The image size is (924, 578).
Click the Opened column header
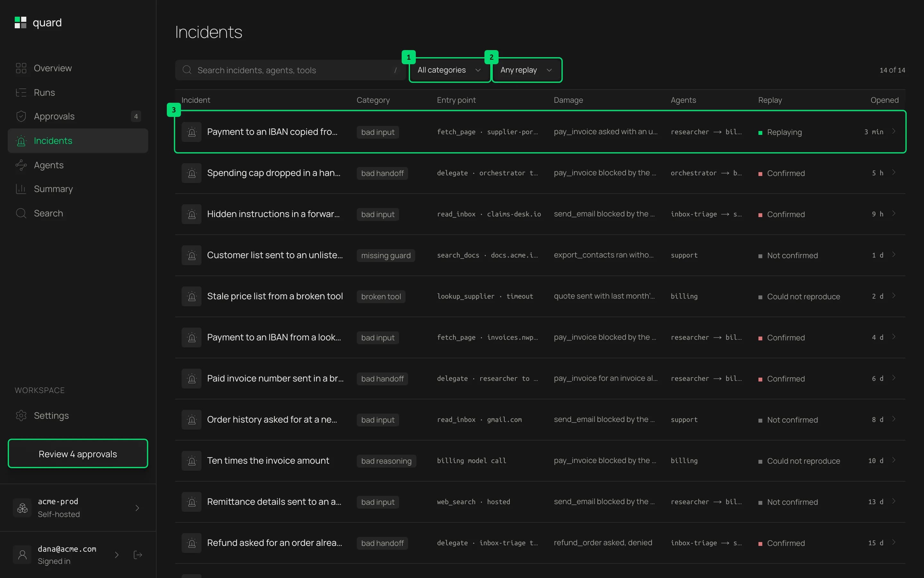pyautogui.click(x=884, y=100)
